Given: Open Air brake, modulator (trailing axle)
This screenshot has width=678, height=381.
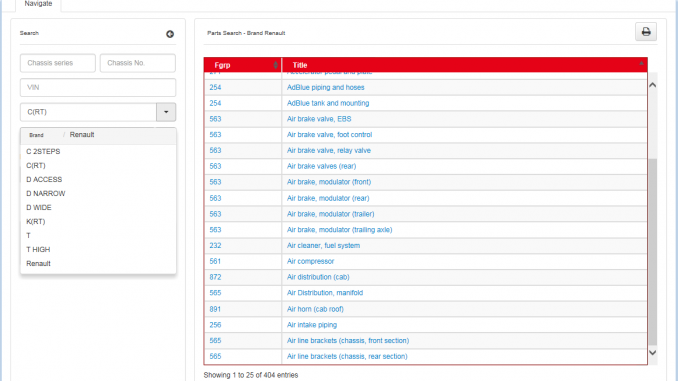Looking at the screenshot, I should [339, 230].
